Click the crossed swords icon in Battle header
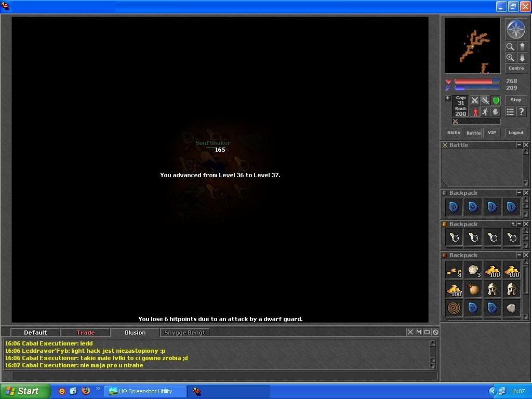 click(445, 145)
